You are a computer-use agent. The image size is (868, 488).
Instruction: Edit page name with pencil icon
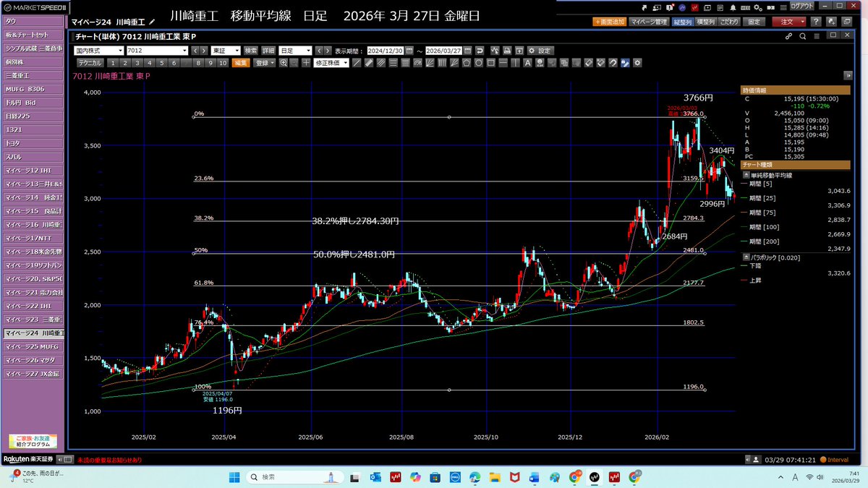153,22
